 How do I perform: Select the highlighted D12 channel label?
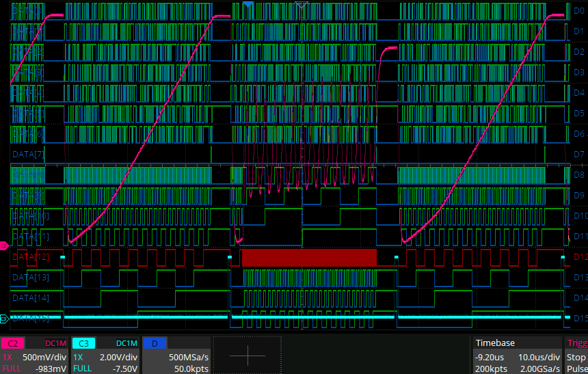[578, 256]
